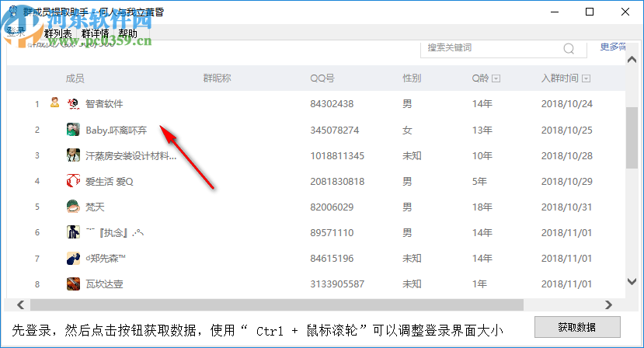
Task: Click QQ number 84302438
Action: [x=332, y=104]
